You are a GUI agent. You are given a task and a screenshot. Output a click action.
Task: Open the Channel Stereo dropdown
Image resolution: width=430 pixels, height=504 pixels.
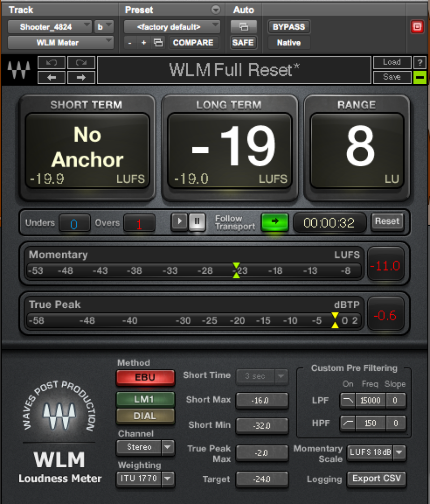click(145, 447)
